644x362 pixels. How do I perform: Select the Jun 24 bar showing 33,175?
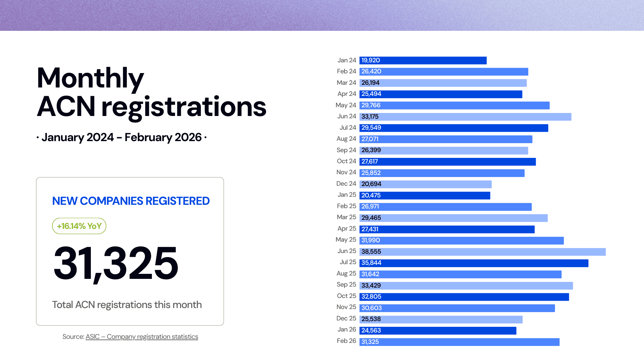click(465, 117)
